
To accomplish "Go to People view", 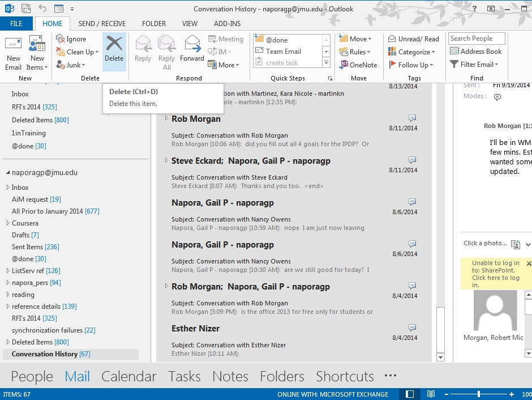I will [x=32, y=376].
